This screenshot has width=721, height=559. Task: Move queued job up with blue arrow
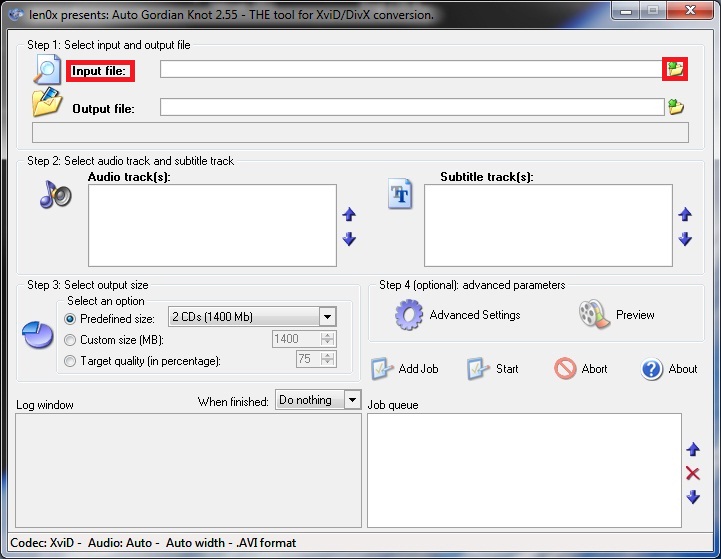click(693, 449)
